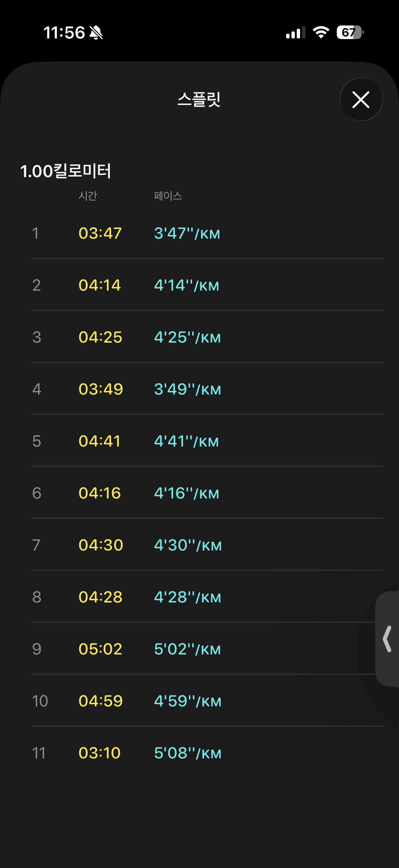Select split 1 time 03:47
Image resolution: width=399 pixels, height=868 pixels.
pos(100,233)
